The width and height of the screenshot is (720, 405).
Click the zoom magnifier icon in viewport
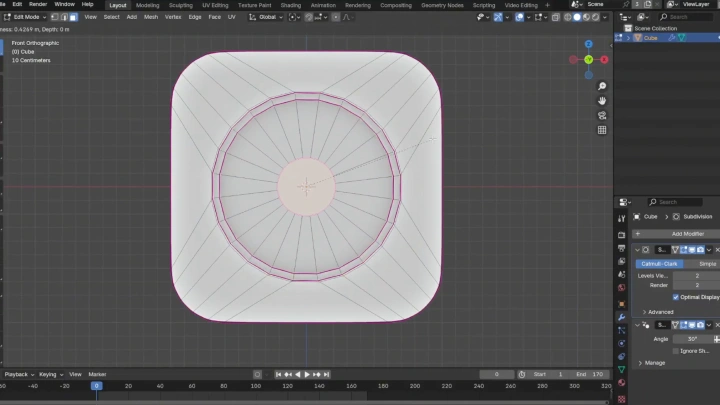(602, 86)
